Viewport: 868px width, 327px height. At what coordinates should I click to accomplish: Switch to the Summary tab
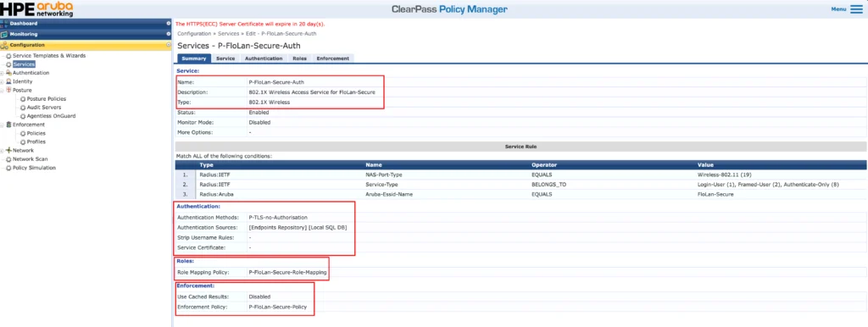click(194, 58)
